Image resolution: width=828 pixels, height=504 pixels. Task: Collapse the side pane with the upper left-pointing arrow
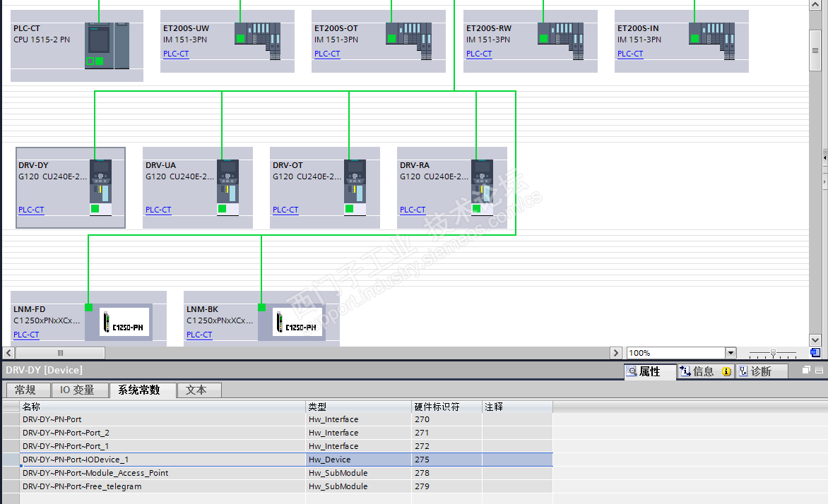825,157
